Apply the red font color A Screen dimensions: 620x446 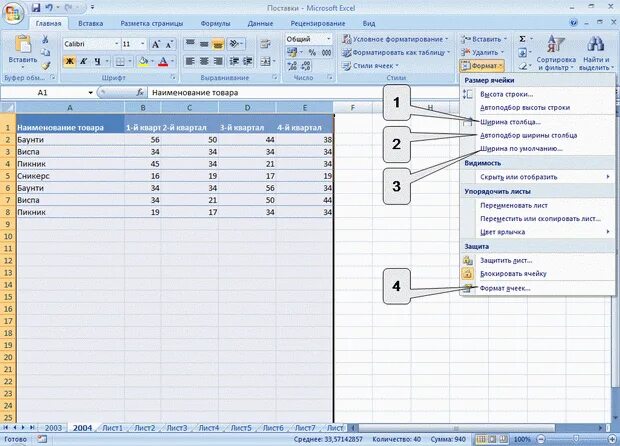163,61
